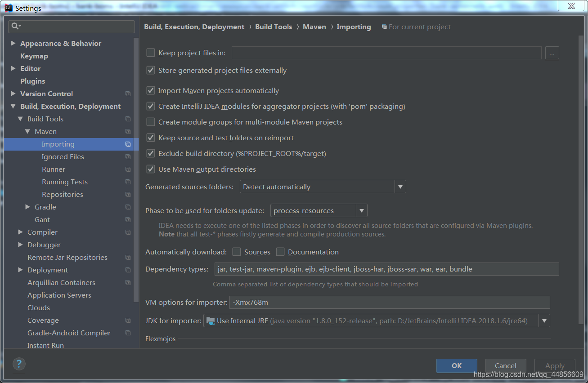The width and height of the screenshot is (588, 383).
Task: Collapse the Build Tools node
Action: pyautogui.click(x=20, y=119)
